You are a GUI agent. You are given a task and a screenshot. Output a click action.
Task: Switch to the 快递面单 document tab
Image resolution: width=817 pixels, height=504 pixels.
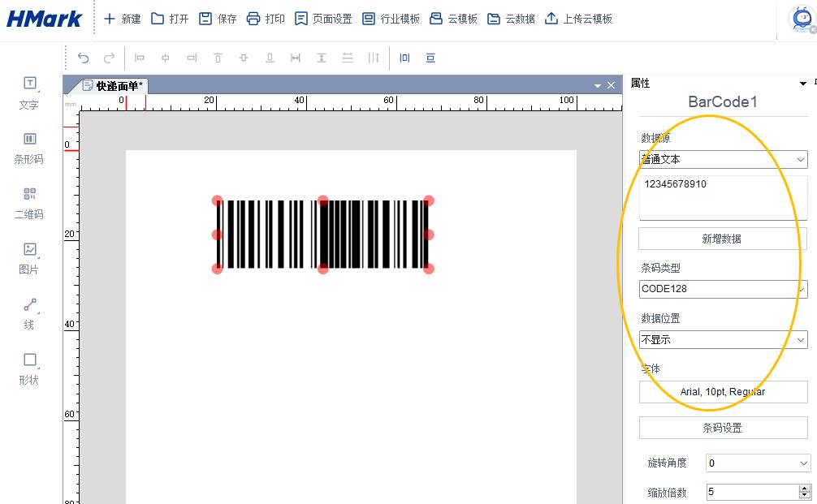tap(114, 86)
